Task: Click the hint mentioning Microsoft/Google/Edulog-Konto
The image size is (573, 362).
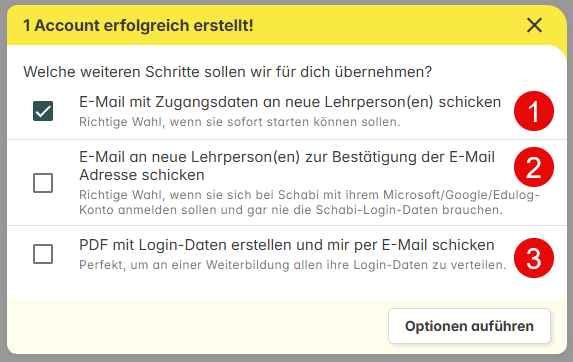Action: pos(309,202)
